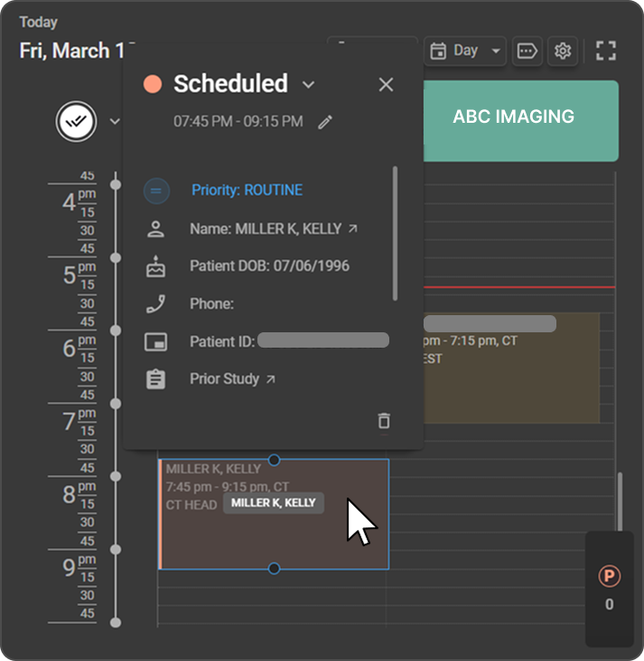Screen dimensions: 644x661
Task: Open Prior Study external link arrow
Action: (271, 380)
